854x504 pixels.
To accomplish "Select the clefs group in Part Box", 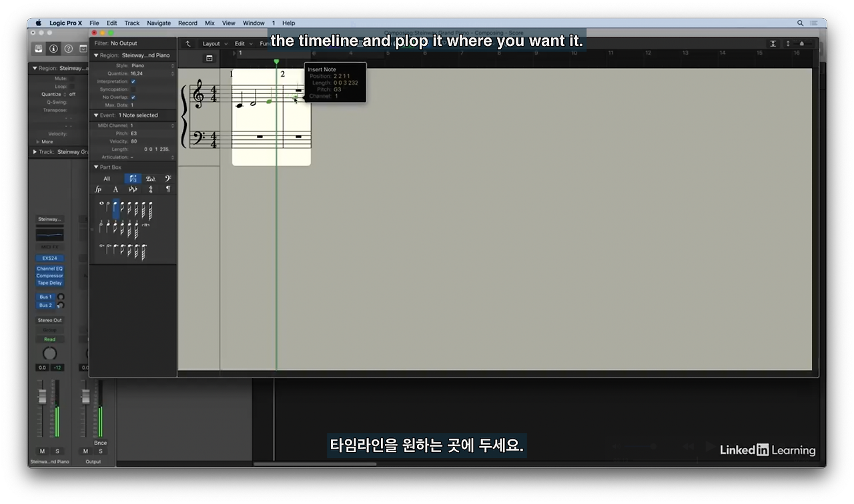I will (x=167, y=179).
